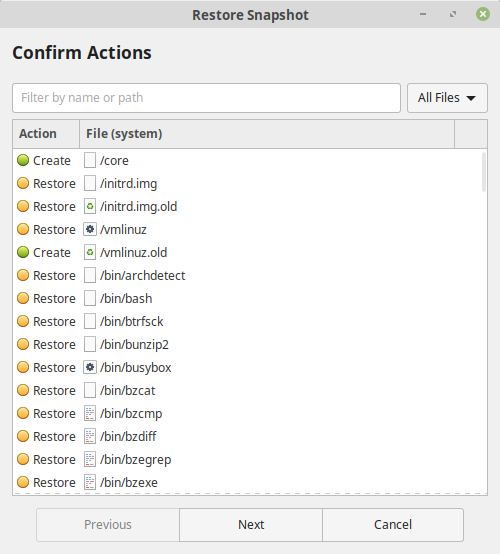Click the gear executable icon next to /vmlinuz
The image size is (500, 554).
tap(90, 229)
